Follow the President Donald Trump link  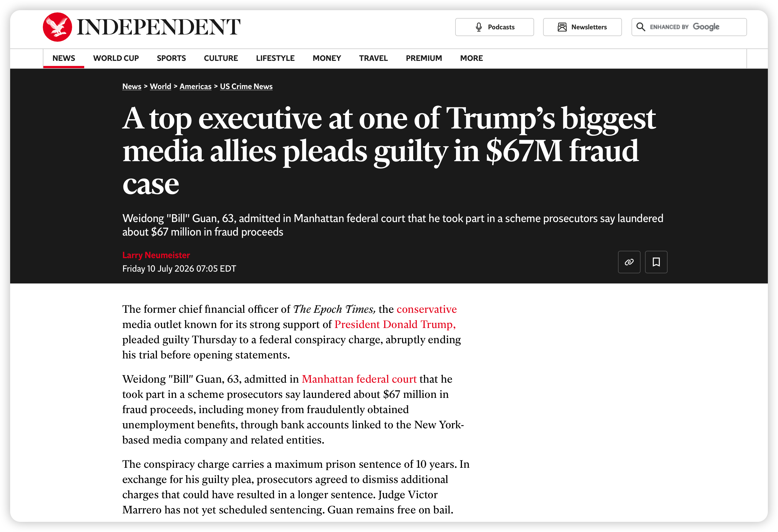click(395, 324)
